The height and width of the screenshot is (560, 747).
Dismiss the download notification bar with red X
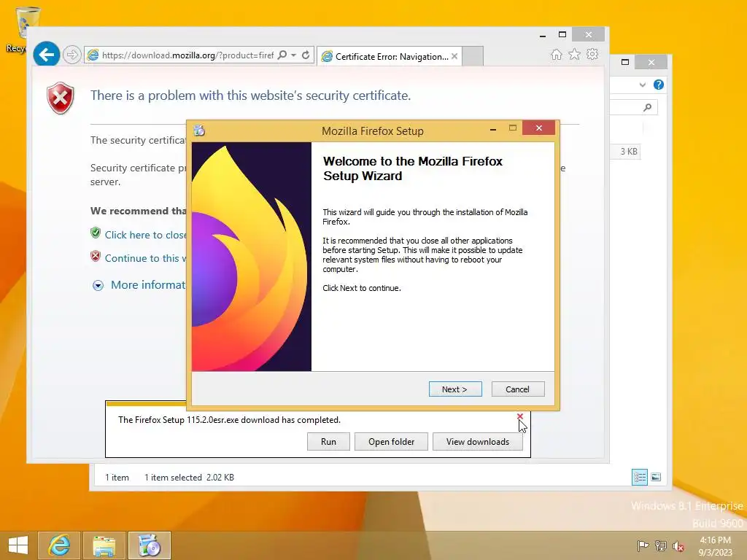(519, 416)
